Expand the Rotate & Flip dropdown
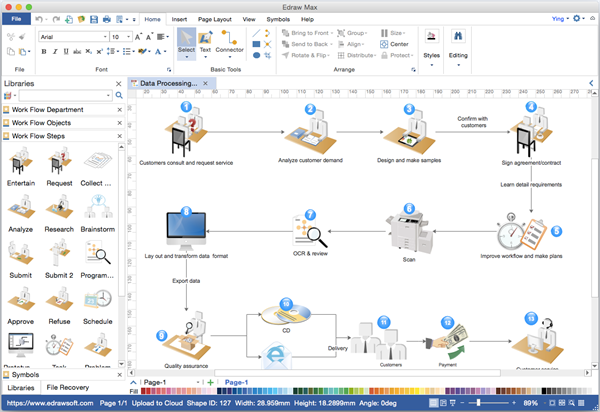Image resolution: width=600 pixels, height=412 pixels. 328,55
